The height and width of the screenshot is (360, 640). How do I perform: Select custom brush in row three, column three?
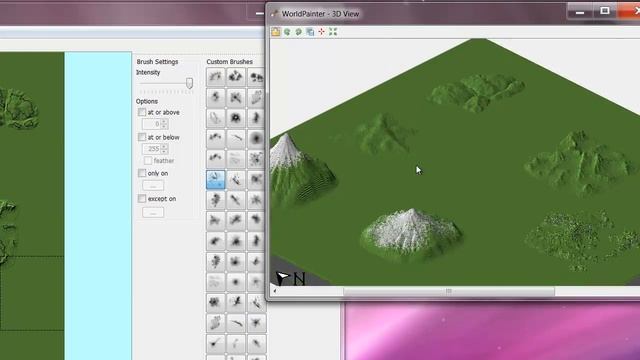pyautogui.click(x=256, y=118)
